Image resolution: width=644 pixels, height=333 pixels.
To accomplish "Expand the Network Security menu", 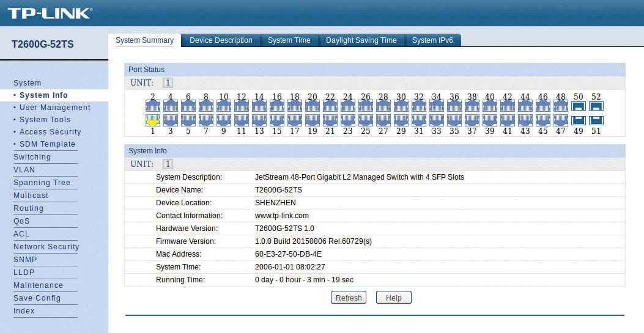I will coord(46,246).
